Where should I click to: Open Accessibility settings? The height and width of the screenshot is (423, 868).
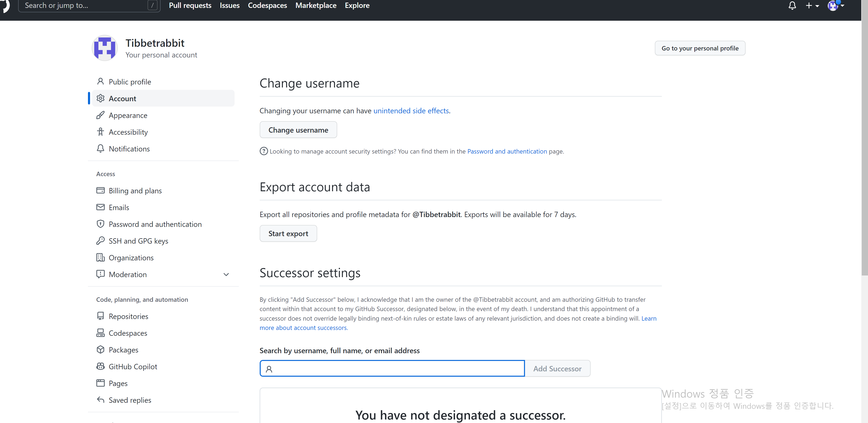click(x=163, y=132)
